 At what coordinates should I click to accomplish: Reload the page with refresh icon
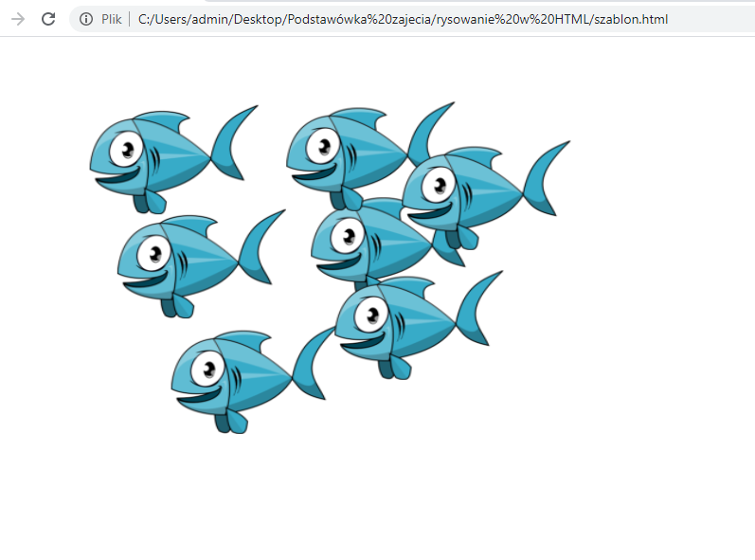pos(48,19)
